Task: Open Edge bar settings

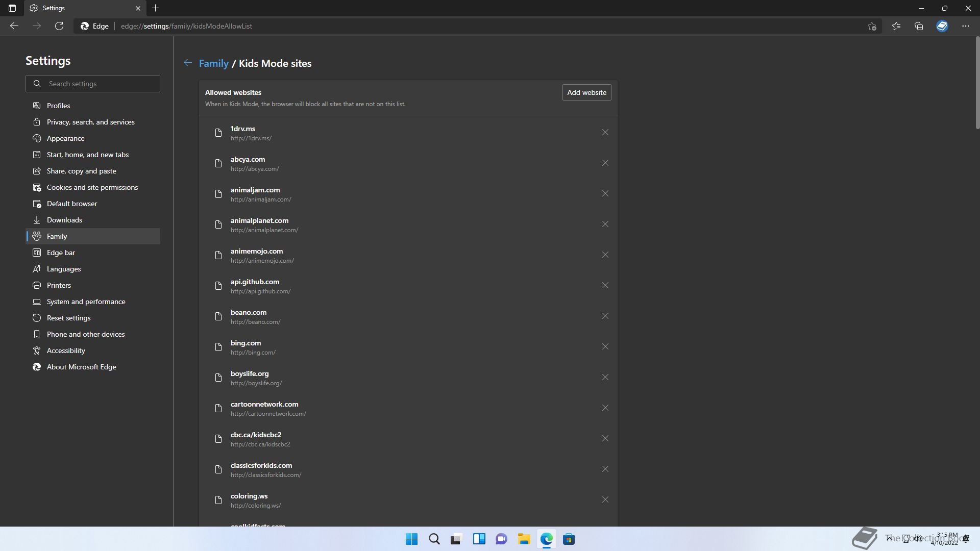Action: point(93,253)
